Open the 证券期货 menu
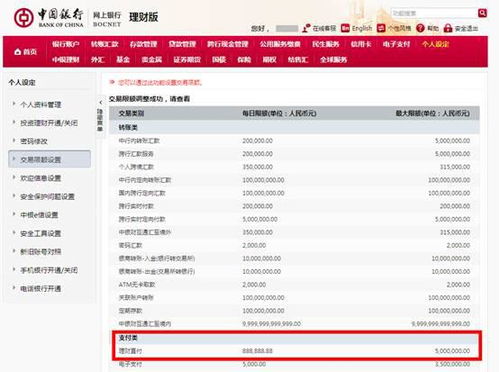This screenshot has width=499, height=372. coord(187,60)
